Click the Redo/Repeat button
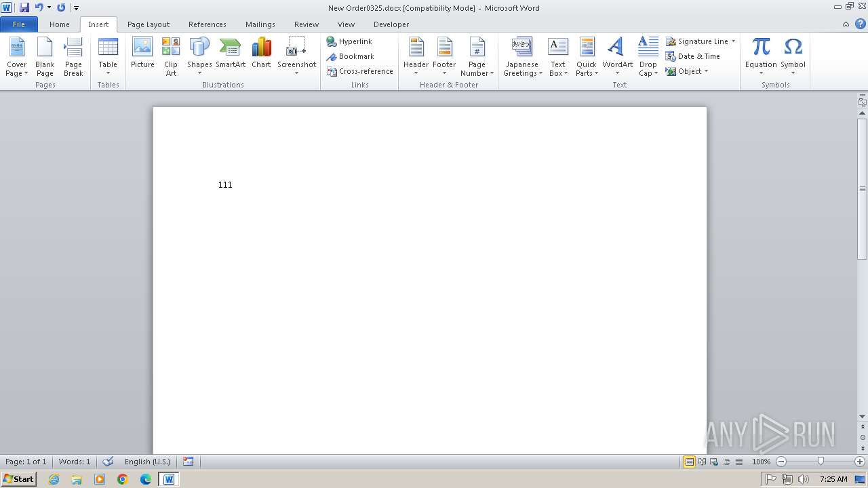 coord(61,7)
